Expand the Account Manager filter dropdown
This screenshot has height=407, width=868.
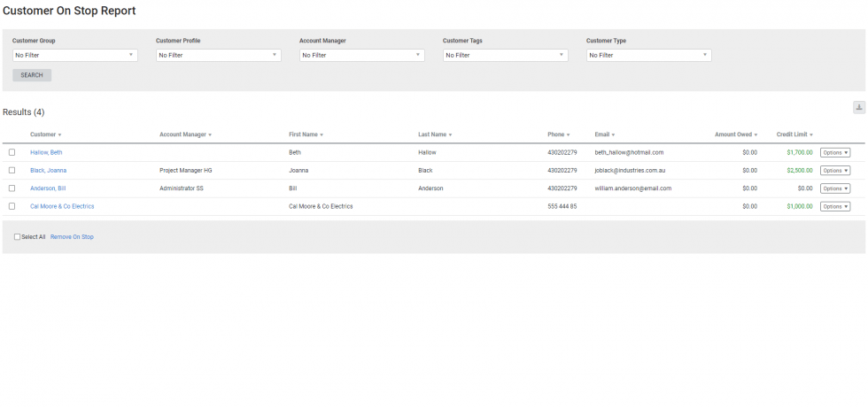pos(361,55)
